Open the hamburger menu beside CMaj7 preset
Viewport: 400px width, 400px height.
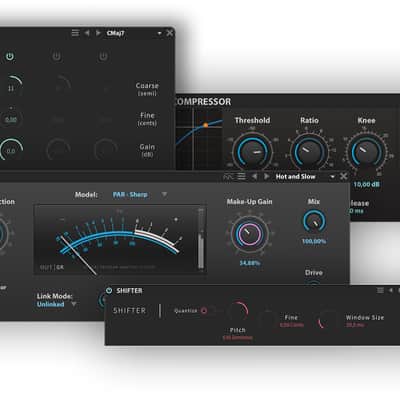pos(75,33)
